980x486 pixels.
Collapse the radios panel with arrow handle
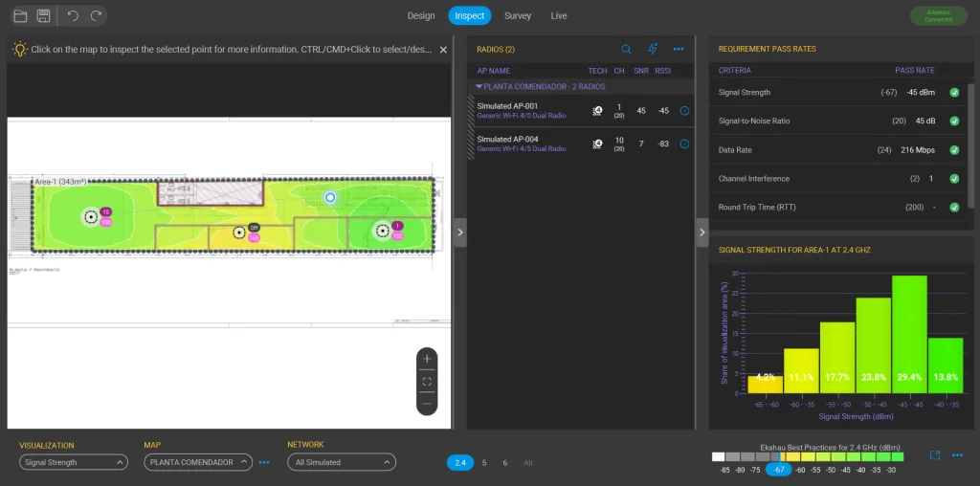click(702, 232)
